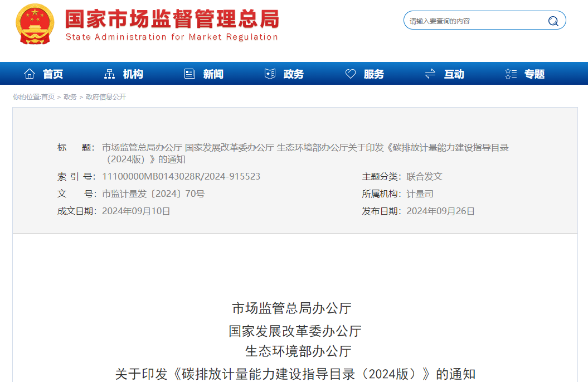Click the heading 关于印发《碳排放计量能力建设指导目录（2024版）》的通知
Image resolution: width=588 pixels, height=382 pixels.
[x=295, y=374]
